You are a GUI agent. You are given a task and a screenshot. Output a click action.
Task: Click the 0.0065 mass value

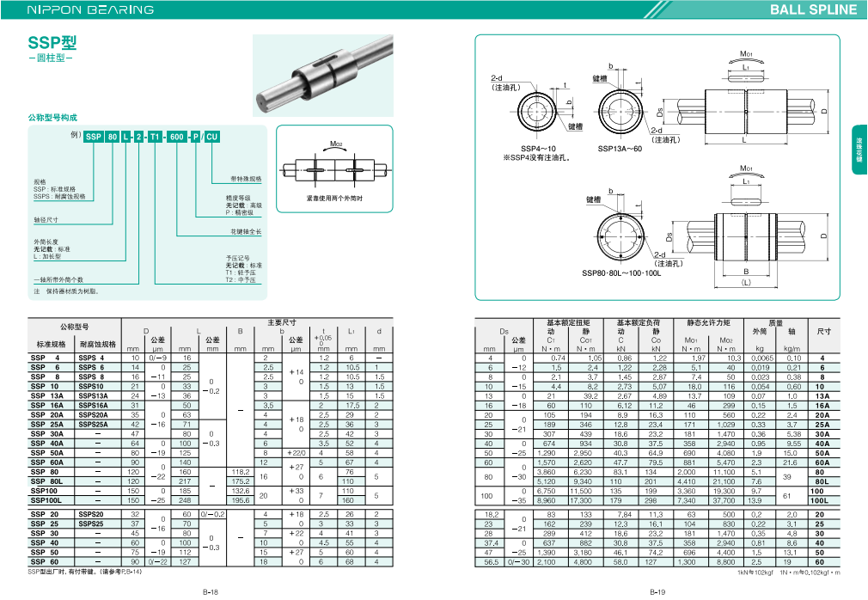click(x=761, y=358)
